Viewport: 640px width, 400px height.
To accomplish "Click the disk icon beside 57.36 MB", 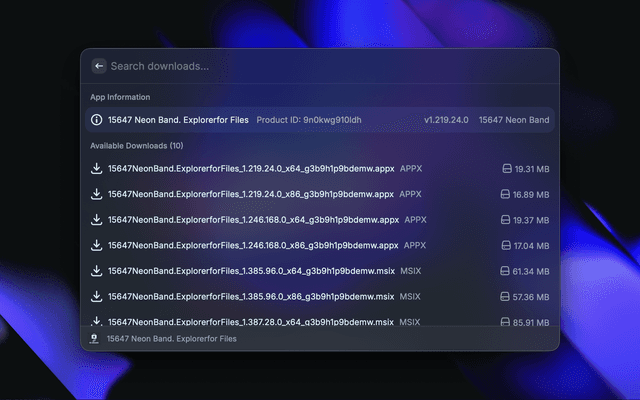I will point(507,297).
